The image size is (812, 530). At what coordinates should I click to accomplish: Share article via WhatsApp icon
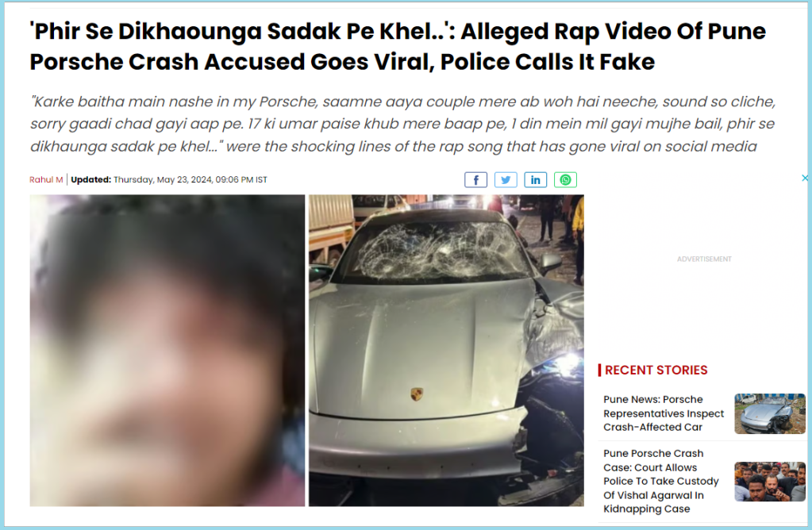(565, 179)
